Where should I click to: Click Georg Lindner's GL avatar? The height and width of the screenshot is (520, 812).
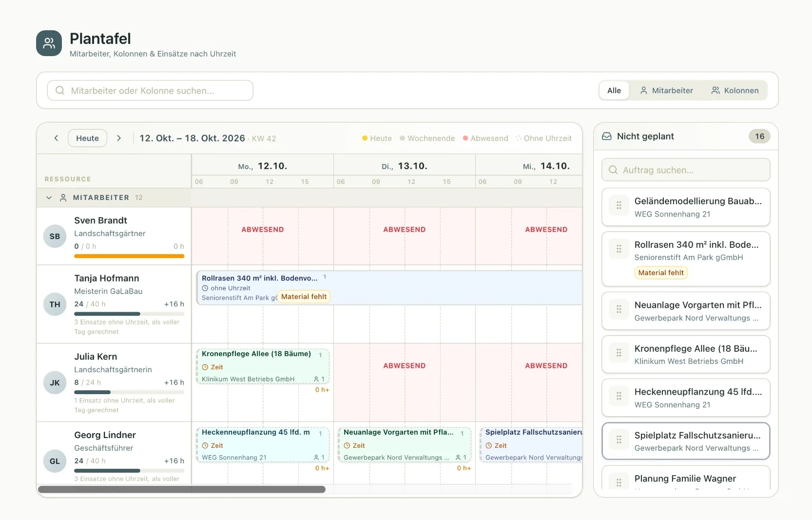[55, 461]
